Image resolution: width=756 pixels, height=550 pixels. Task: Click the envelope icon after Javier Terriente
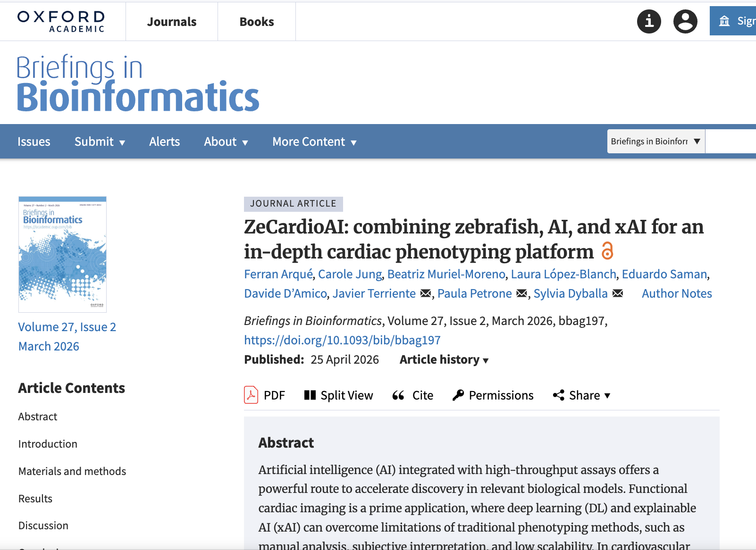(x=426, y=293)
